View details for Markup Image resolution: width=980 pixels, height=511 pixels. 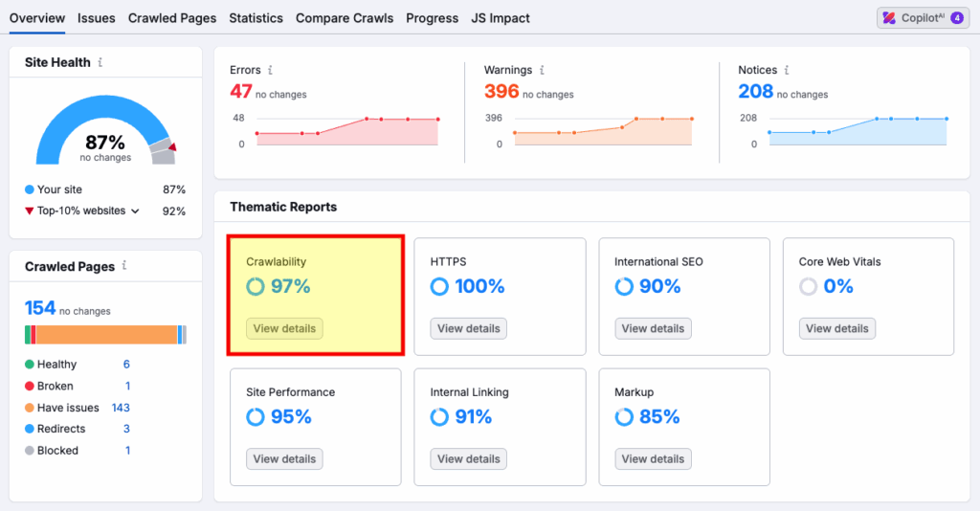pyautogui.click(x=653, y=459)
